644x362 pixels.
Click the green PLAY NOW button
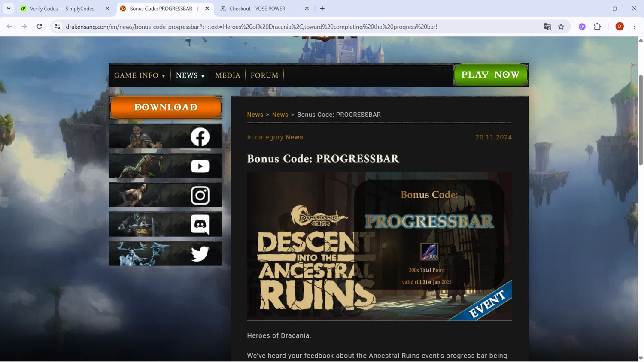pyautogui.click(x=490, y=75)
